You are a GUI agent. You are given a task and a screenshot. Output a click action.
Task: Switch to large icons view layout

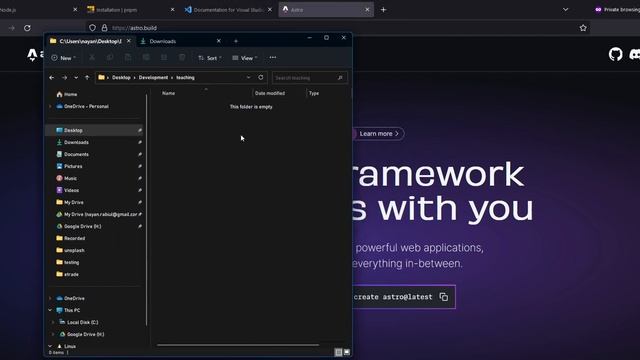(x=347, y=352)
